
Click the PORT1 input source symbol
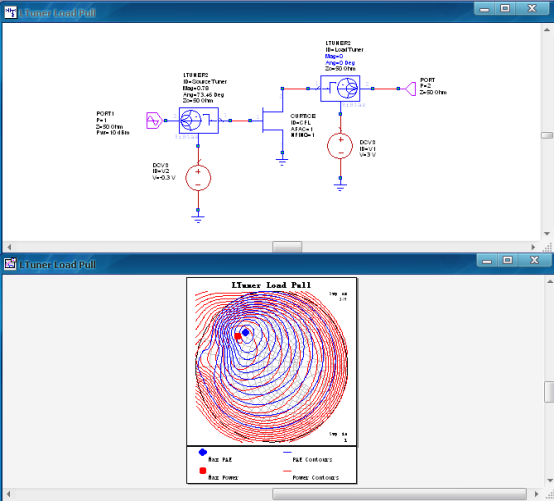(x=154, y=121)
